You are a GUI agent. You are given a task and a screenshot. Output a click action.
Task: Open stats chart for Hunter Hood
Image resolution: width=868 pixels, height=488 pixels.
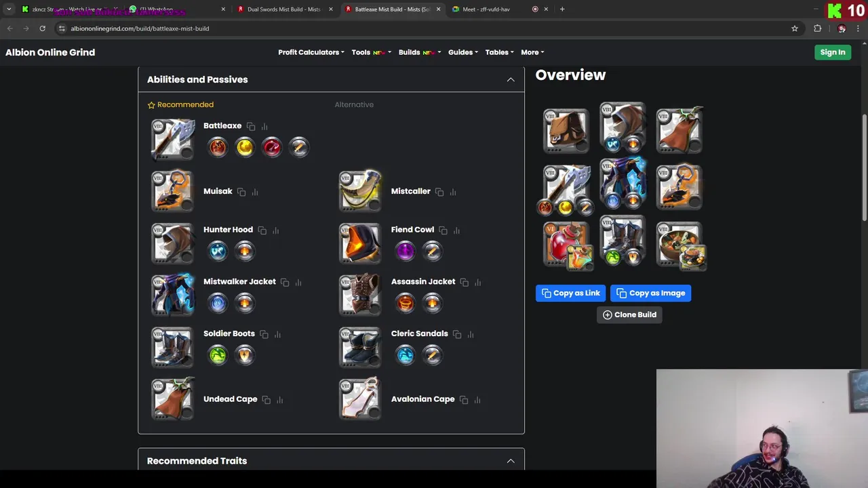pyautogui.click(x=276, y=230)
